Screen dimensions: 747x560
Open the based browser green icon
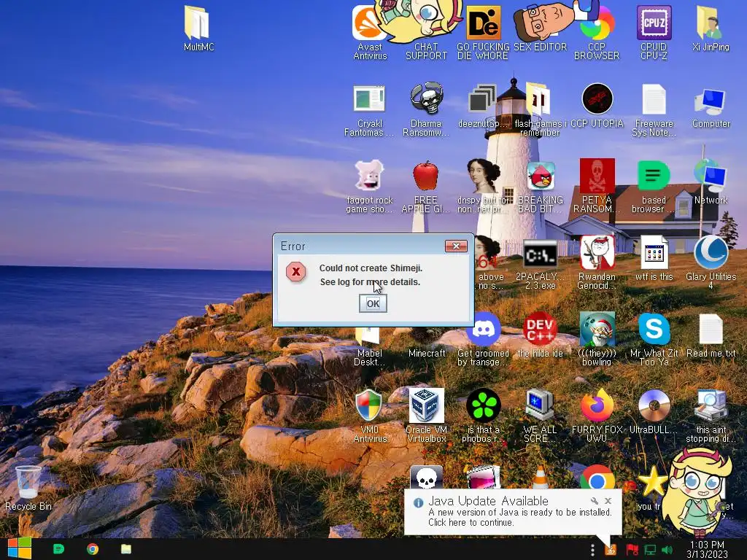click(x=653, y=187)
